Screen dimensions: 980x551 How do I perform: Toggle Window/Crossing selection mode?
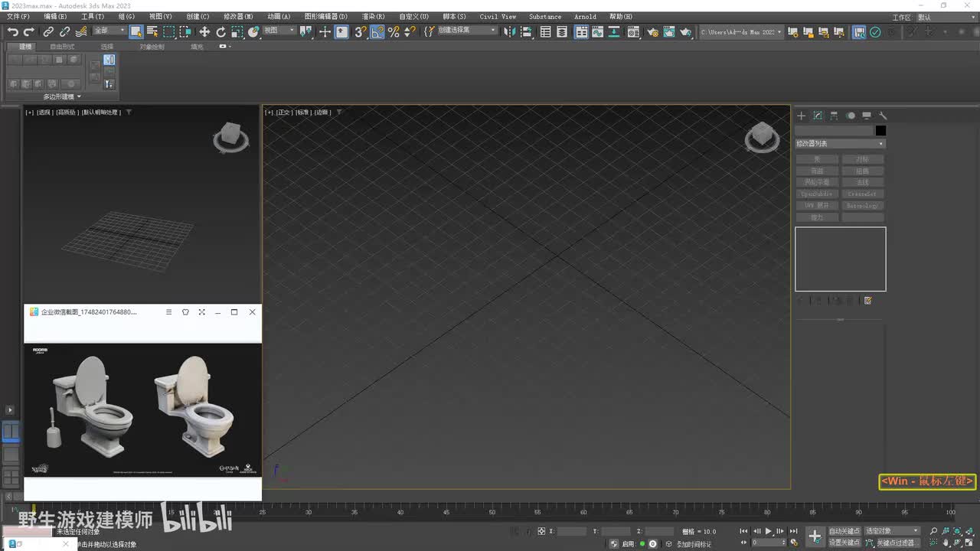tap(185, 32)
